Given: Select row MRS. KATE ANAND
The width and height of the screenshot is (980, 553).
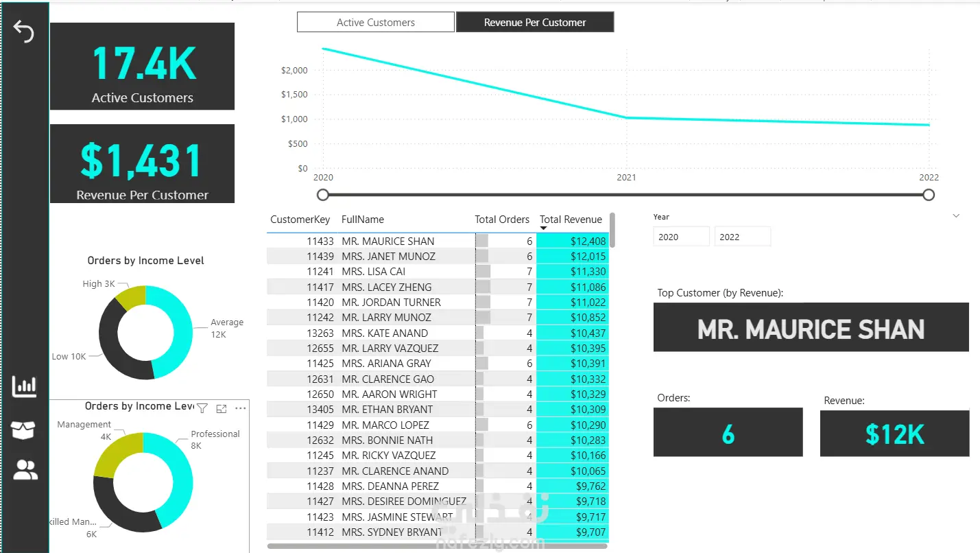Looking at the screenshot, I should coord(438,333).
